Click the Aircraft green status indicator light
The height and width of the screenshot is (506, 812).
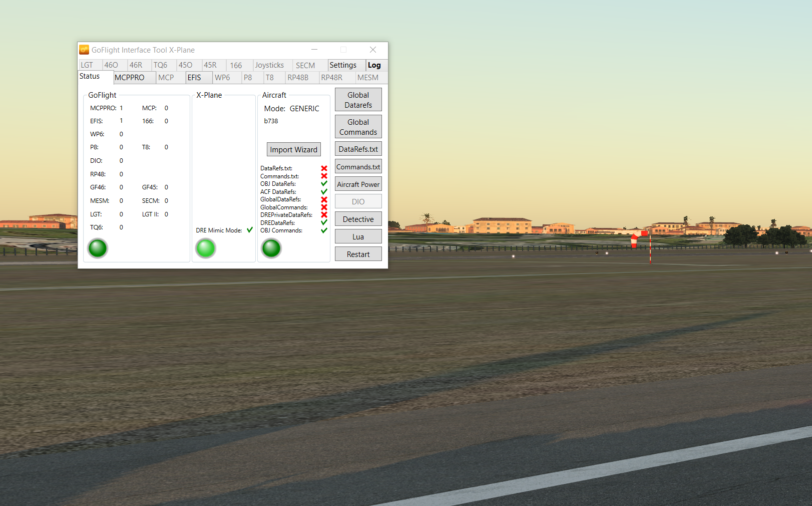271,248
